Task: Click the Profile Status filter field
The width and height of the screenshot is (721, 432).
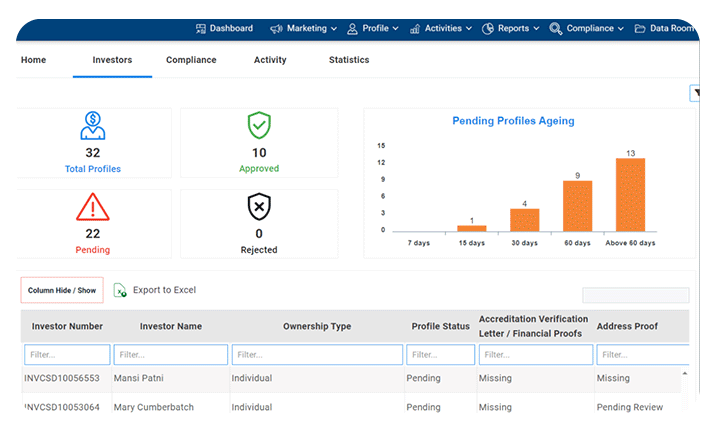Action: 441,355
